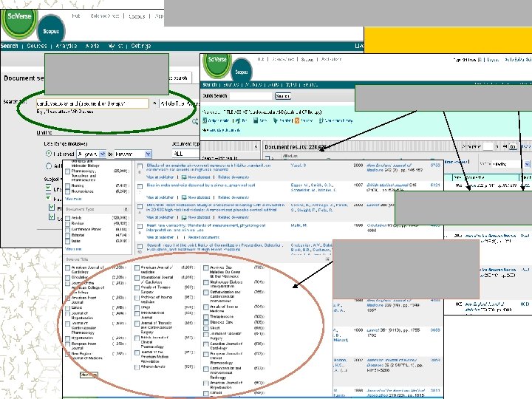Check the Diabetes Care source title box
Screen dimensions: 532x399
[206, 322]
